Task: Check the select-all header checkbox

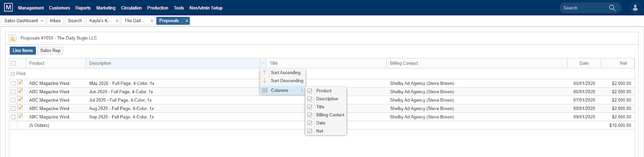Action: tap(13, 63)
